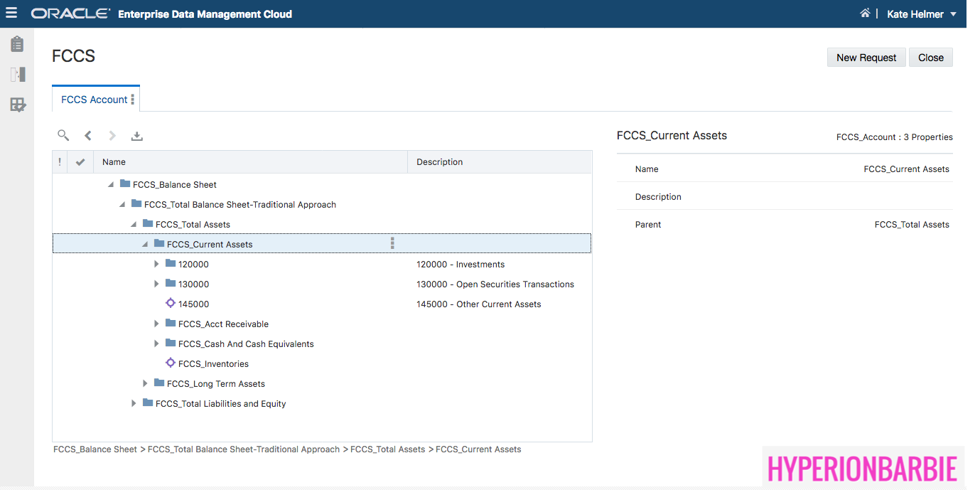Click the Close button
This screenshot has height=490, width=980.
(930, 58)
